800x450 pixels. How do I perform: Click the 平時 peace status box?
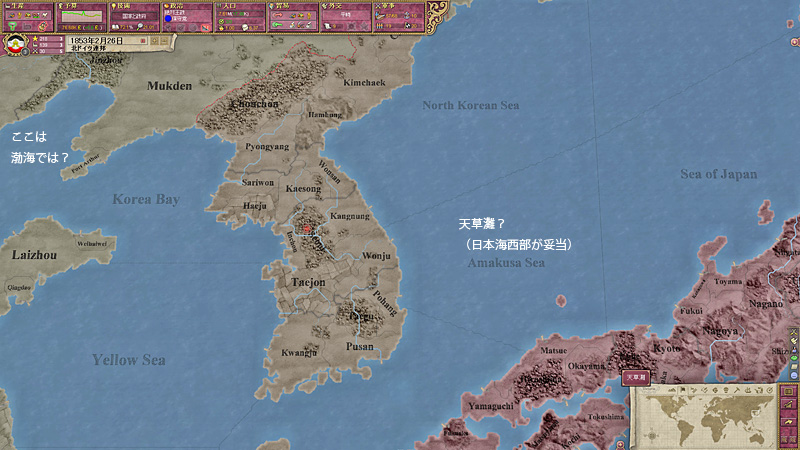tap(345, 15)
